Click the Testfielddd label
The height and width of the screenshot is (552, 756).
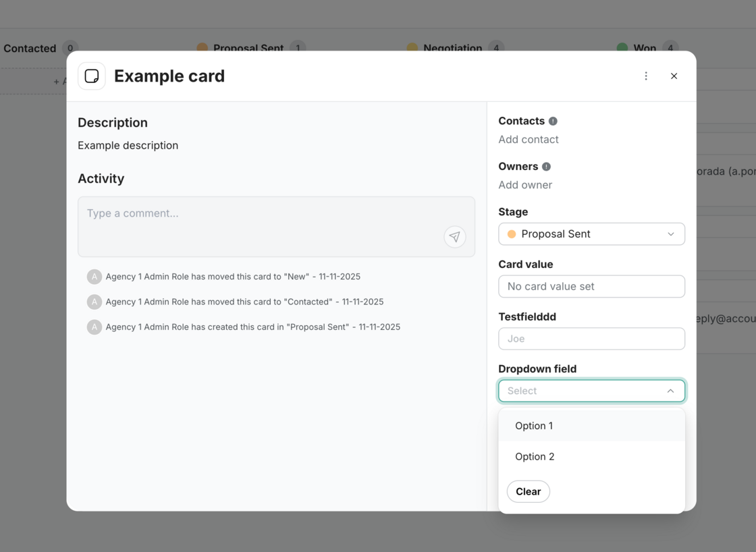(x=527, y=316)
